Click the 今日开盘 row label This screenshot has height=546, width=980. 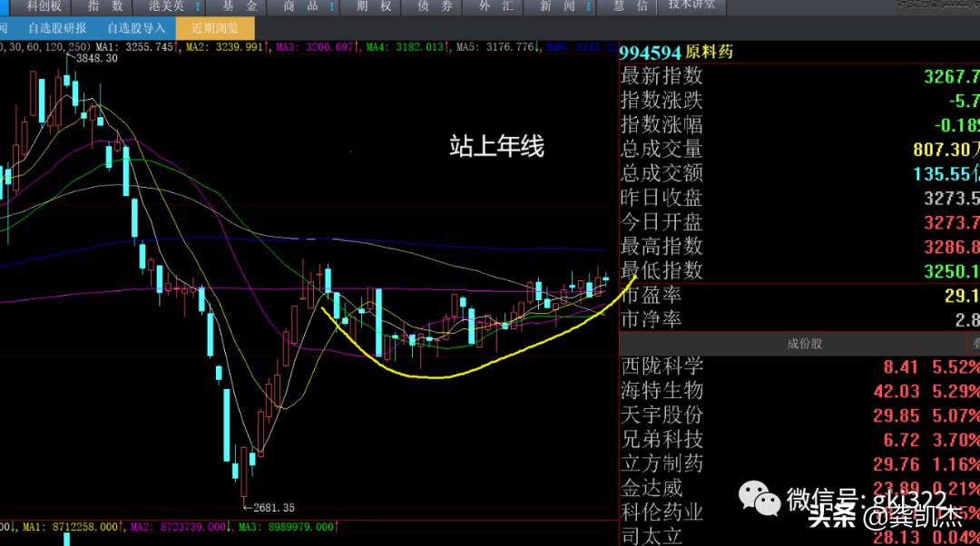661,222
